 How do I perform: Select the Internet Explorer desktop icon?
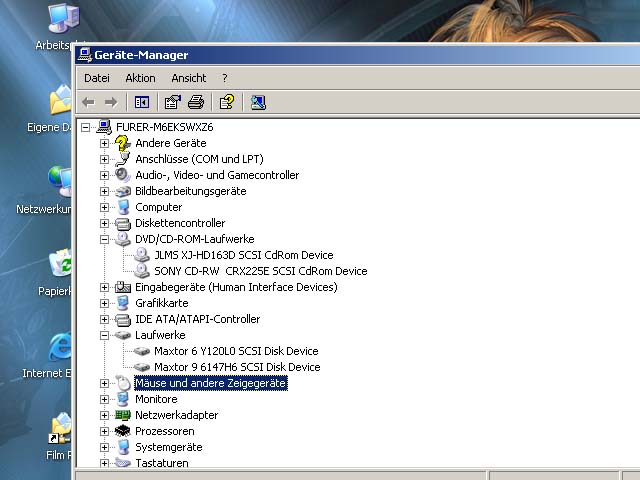(x=60, y=349)
